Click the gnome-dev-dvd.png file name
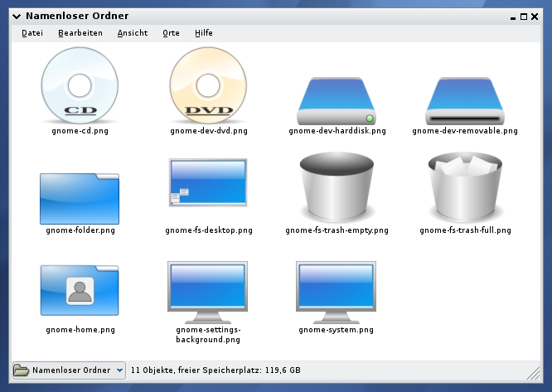The height and width of the screenshot is (392, 552). [209, 131]
